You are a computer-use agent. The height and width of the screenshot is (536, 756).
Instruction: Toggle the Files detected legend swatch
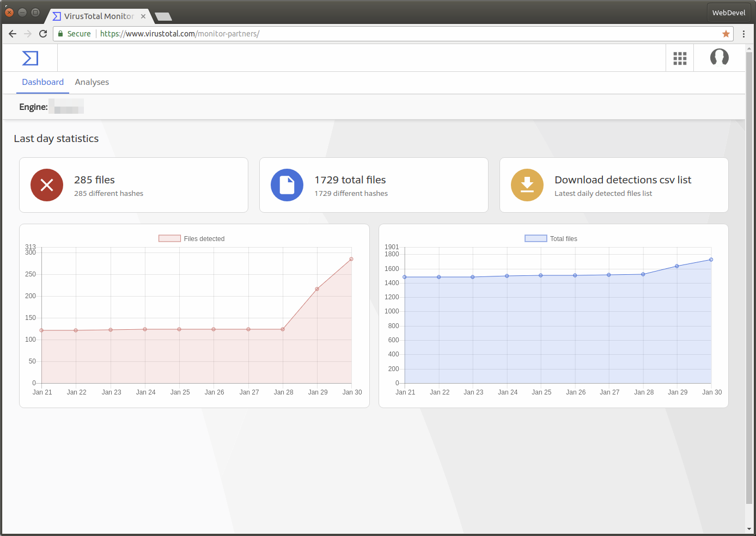click(169, 238)
